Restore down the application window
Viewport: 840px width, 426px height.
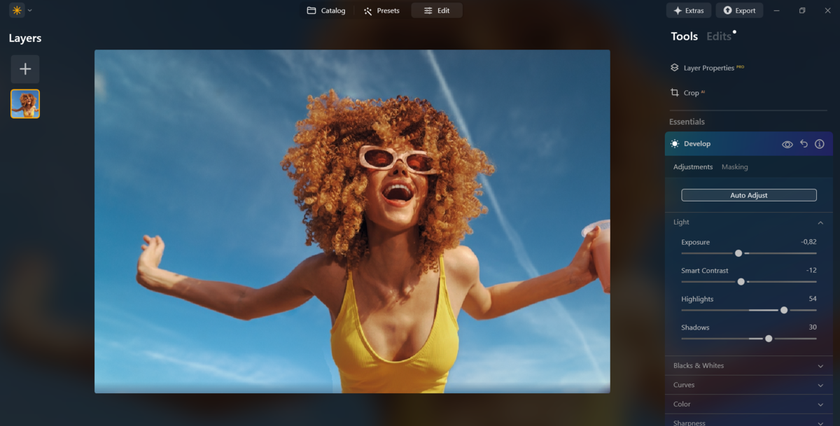pos(802,10)
